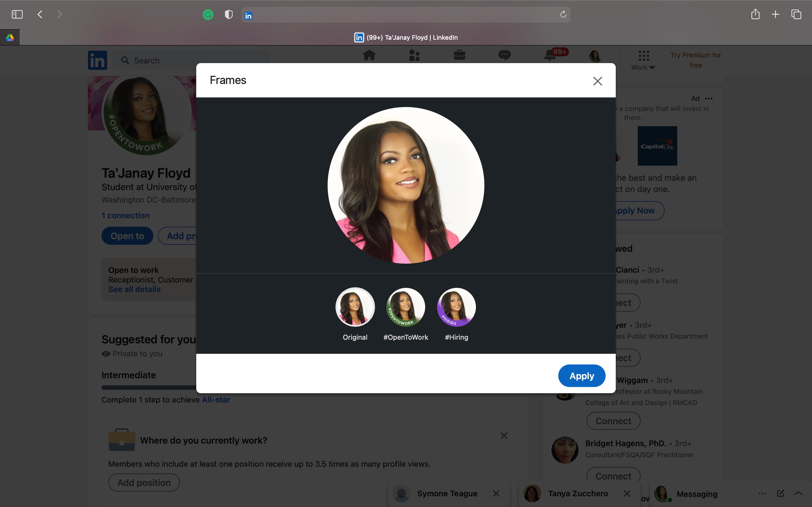This screenshot has width=812, height=507.
Task: Expand the Work apps dropdown
Action: coord(643,61)
